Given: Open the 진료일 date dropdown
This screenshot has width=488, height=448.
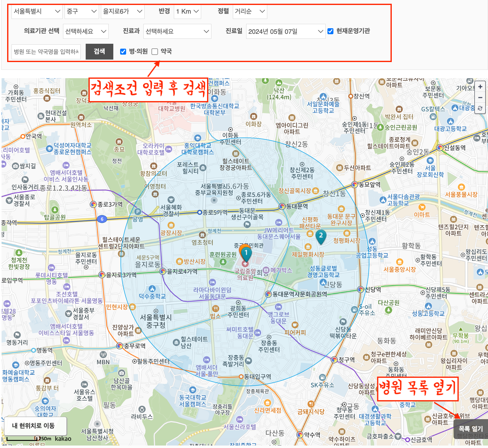Looking at the screenshot, I should point(286,31).
